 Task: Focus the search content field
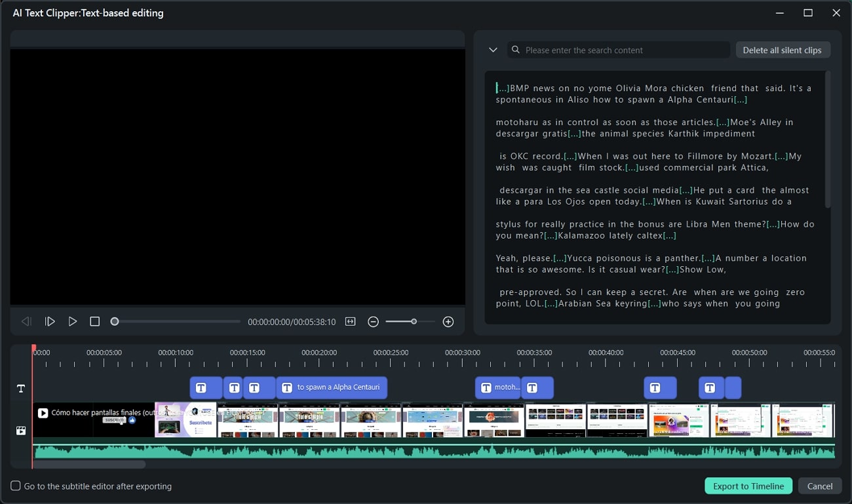click(x=619, y=50)
